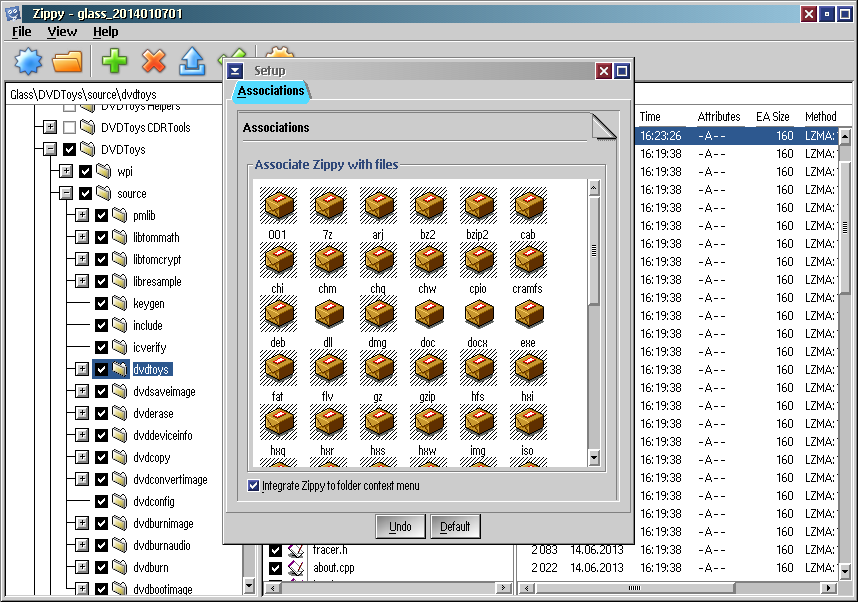Collapse the source folder tree node
The image size is (858, 602).
[x=66, y=194]
